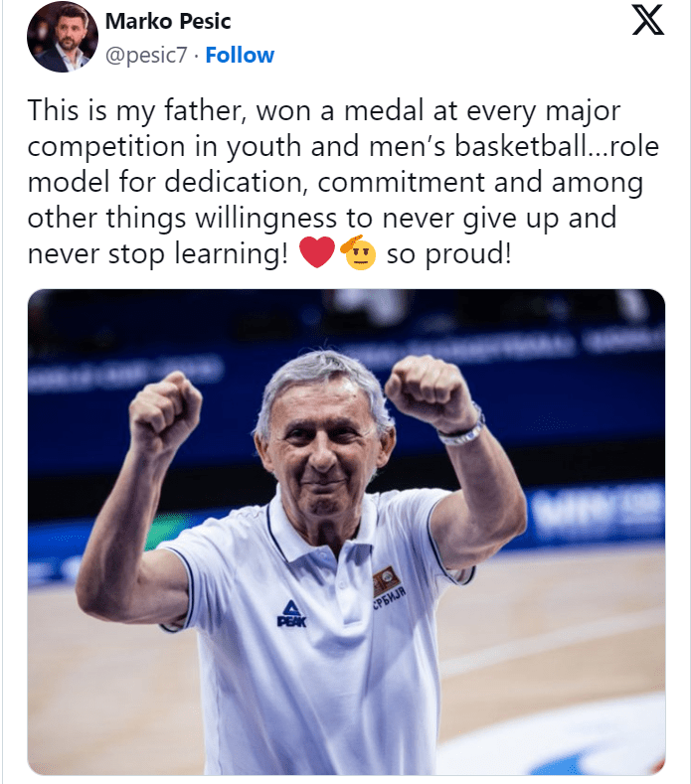The width and height of the screenshot is (691, 784).
Task: Click the X logo icon
Action: [x=647, y=22]
